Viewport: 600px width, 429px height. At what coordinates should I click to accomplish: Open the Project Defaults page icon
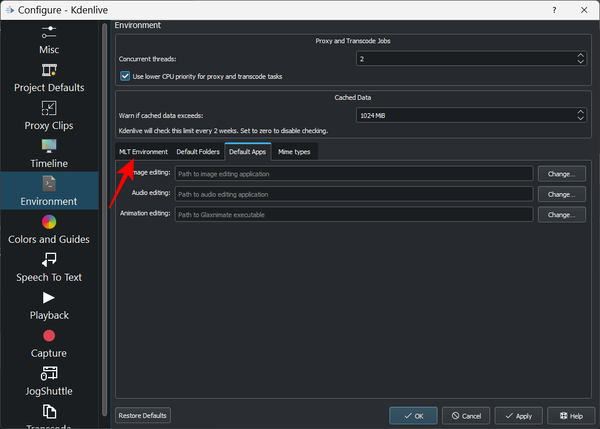pos(49,70)
